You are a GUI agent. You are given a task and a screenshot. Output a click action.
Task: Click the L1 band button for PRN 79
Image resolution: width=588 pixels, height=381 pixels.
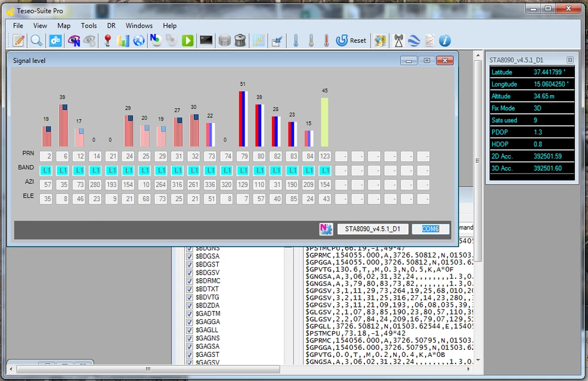243,171
